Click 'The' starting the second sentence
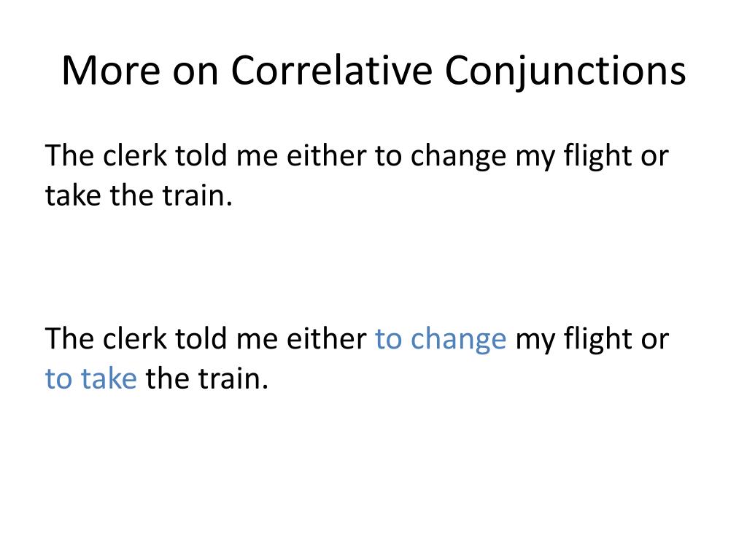This screenshot has width=747, height=560. tap(69, 338)
